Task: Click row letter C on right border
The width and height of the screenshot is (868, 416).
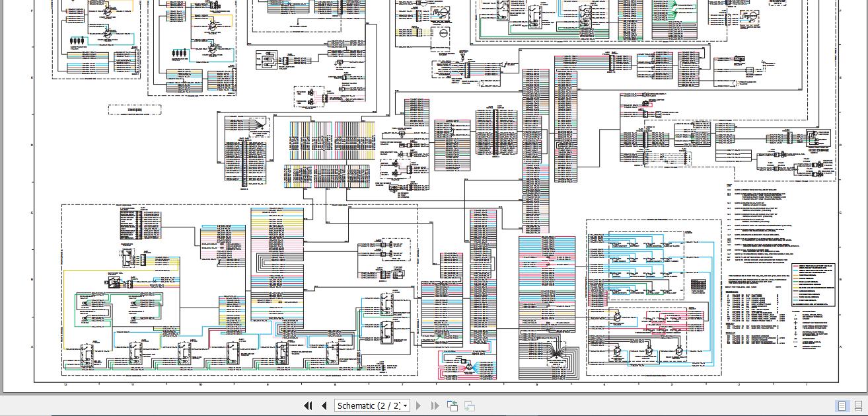Action: [x=840, y=212]
